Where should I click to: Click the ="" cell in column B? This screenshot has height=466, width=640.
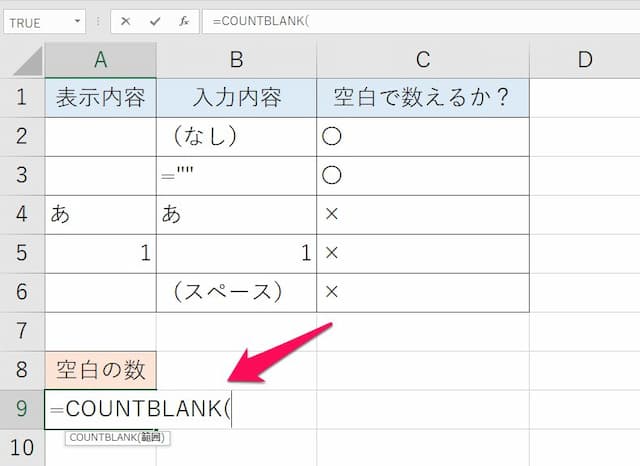[x=236, y=175]
